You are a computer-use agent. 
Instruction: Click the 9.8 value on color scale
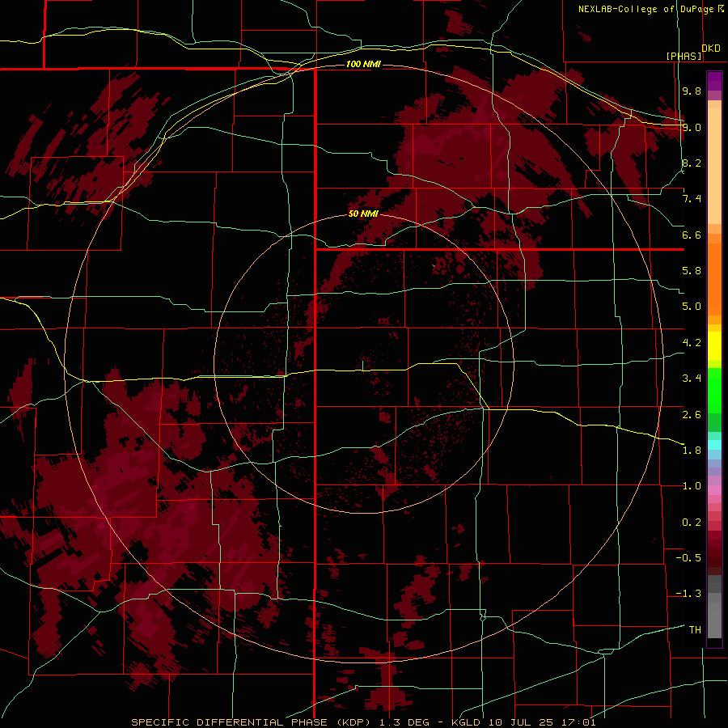pos(692,91)
